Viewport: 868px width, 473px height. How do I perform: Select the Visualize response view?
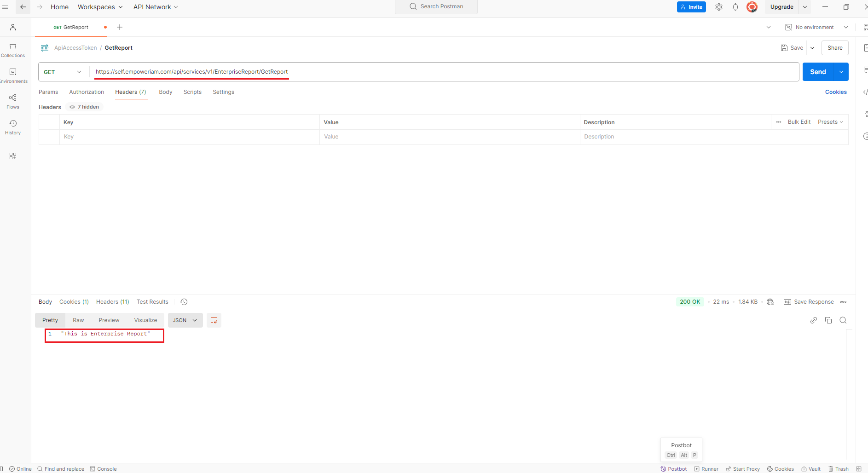click(145, 320)
